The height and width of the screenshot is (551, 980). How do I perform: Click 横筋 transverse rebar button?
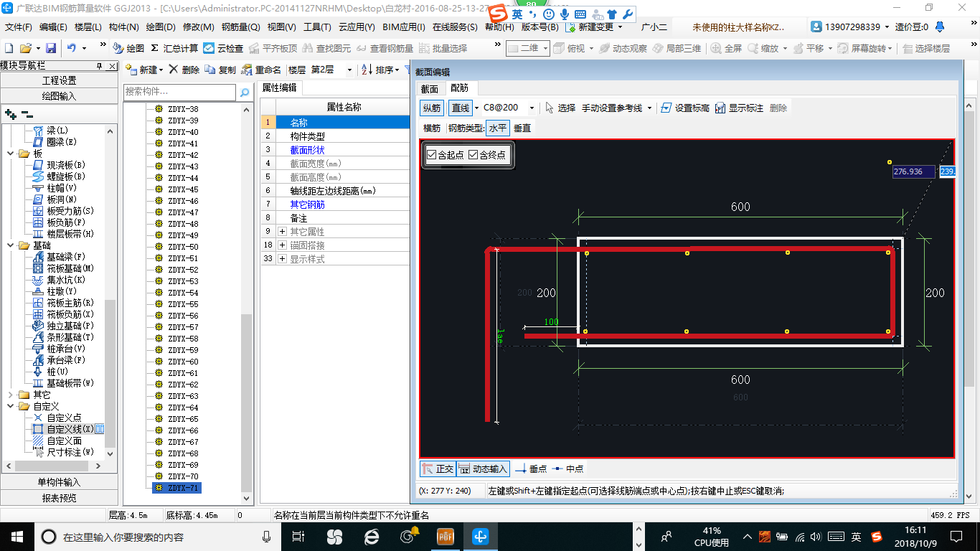pyautogui.click(x=432, y=128)
